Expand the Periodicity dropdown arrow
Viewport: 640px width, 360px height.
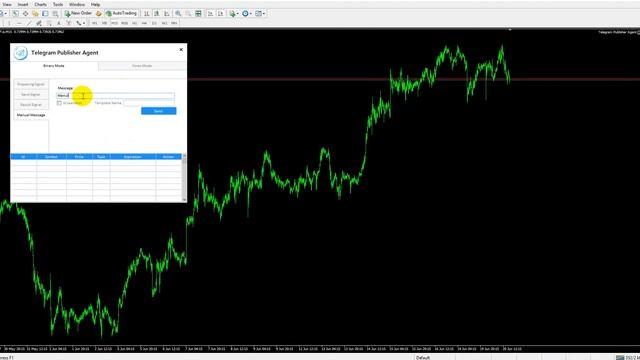(x=251, y=13)
